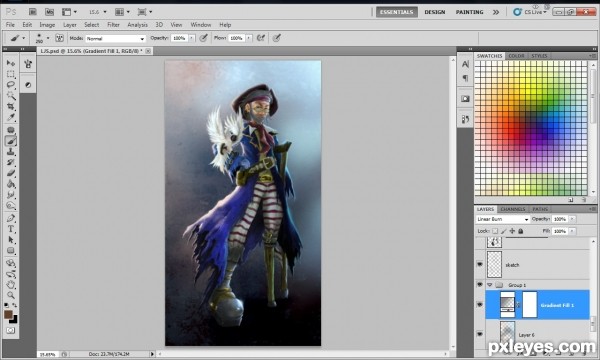600x360 pixels.
Task: Select the Horizontal Type tool
Action: click(11, 229)
